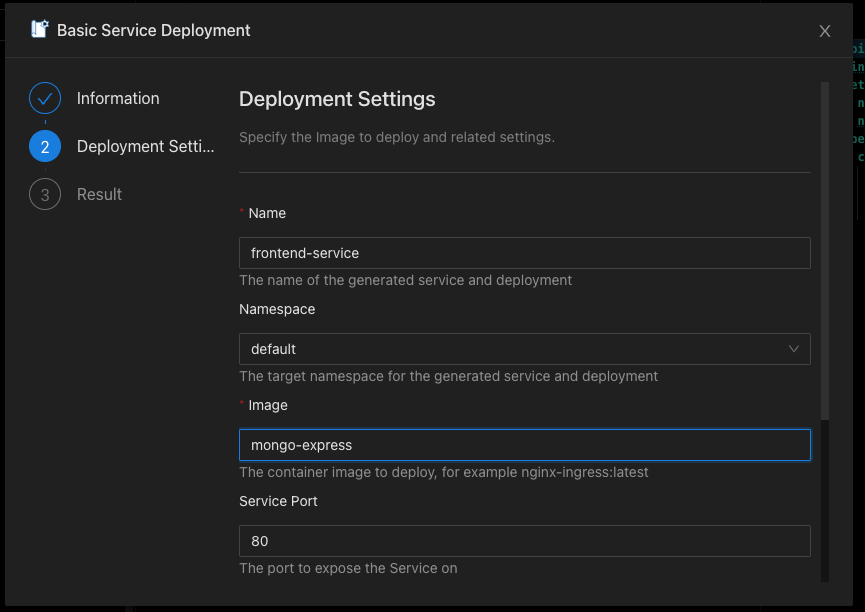Select step 2 circle in wizard
Viewport: 865px width, 612px height.
click(45, 146)
